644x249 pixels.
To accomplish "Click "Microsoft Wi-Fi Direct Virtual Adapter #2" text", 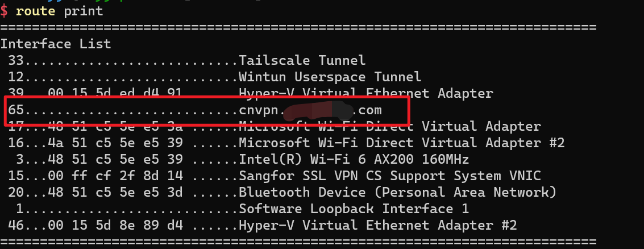I will tap(401, 143).
